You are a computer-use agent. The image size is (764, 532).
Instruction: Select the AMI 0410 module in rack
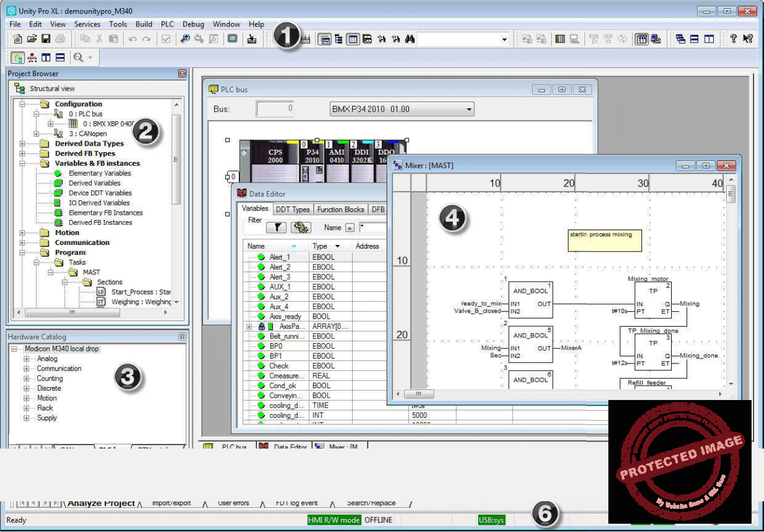point(336,156)
